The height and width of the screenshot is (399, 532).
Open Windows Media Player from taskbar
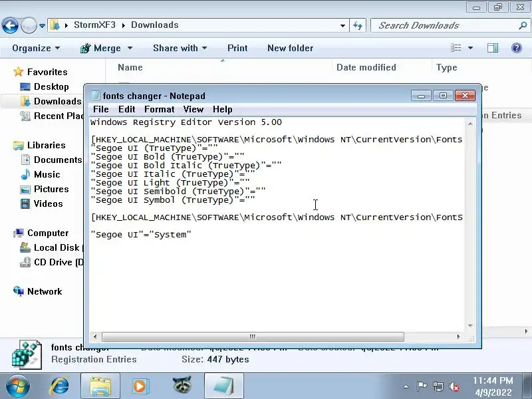point(140,386)
